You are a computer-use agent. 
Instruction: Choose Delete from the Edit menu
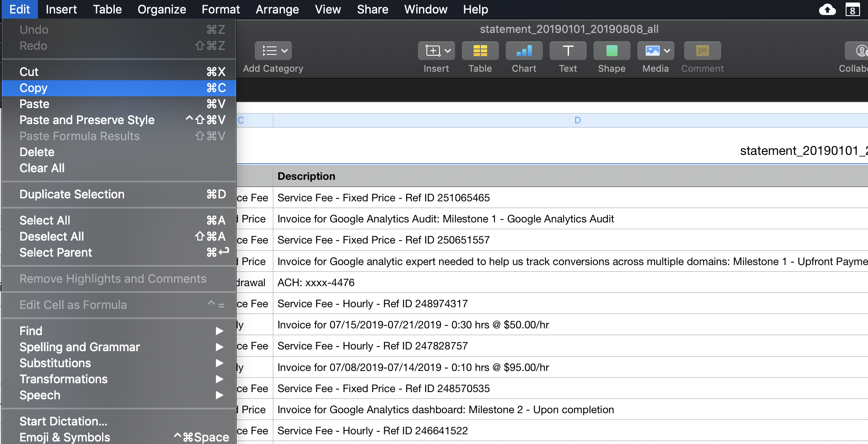coord(119,152)
